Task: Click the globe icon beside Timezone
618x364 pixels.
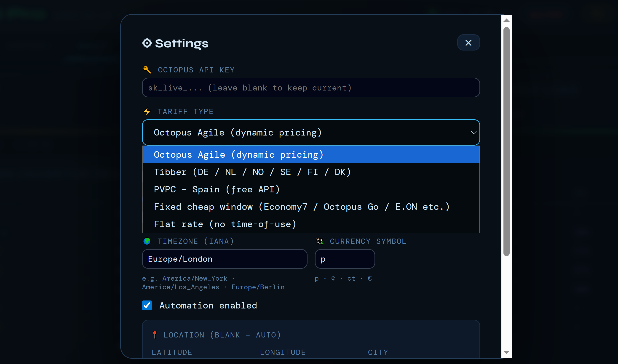Action: [x=147, y=241]
